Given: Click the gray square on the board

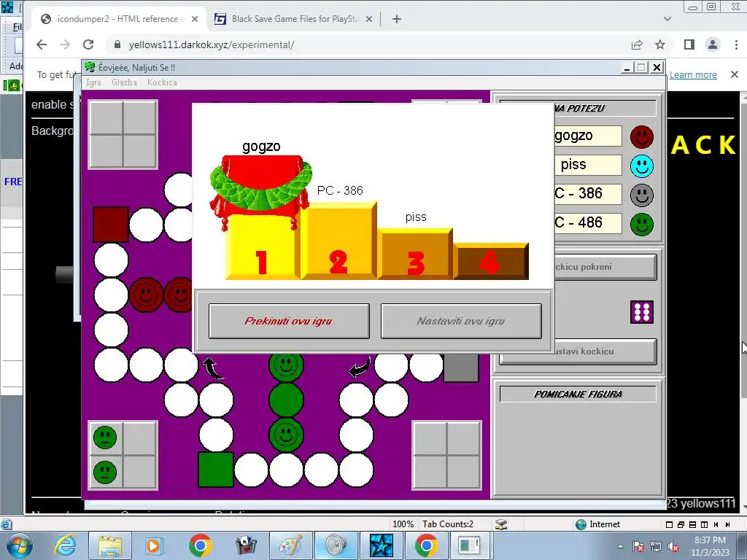Looking at the screenshot, I should pyautogui.click(x=461, y=367).
